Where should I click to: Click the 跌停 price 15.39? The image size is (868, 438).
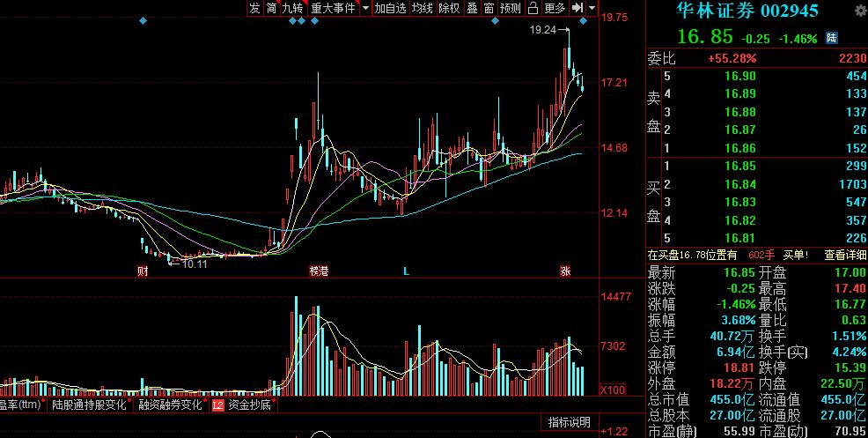tap(851, 367)
